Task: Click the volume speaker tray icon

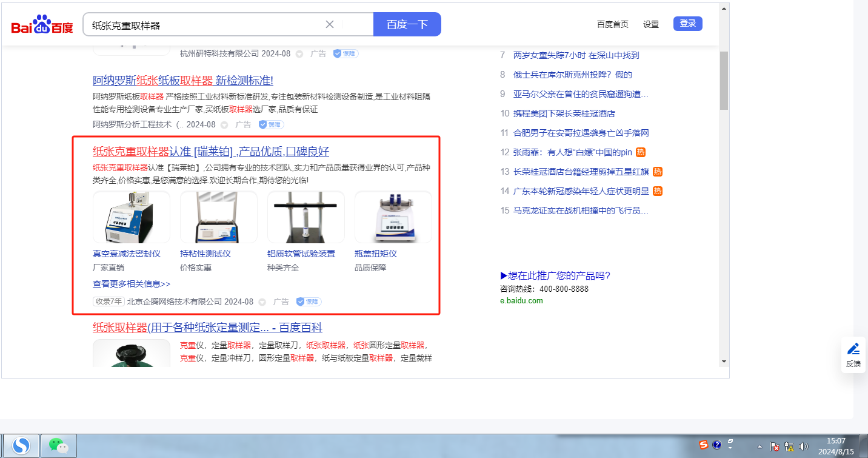Action: click(804, 446)
